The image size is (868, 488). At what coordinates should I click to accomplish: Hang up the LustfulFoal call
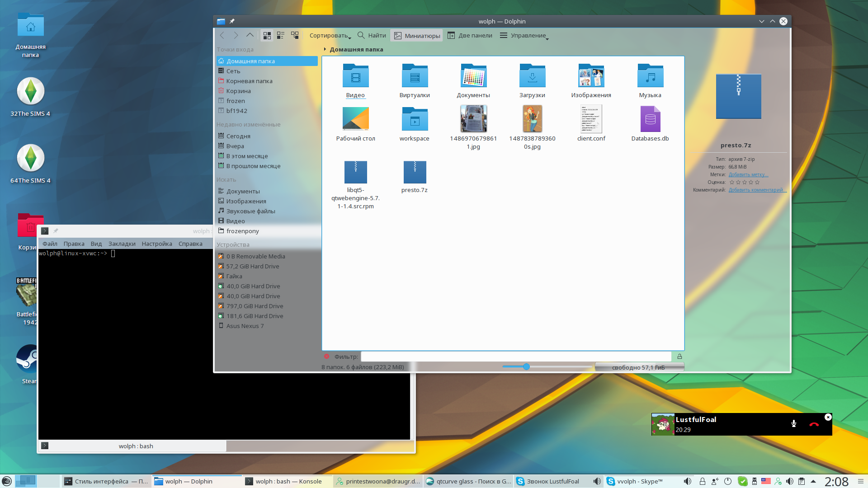pos(814,424)
